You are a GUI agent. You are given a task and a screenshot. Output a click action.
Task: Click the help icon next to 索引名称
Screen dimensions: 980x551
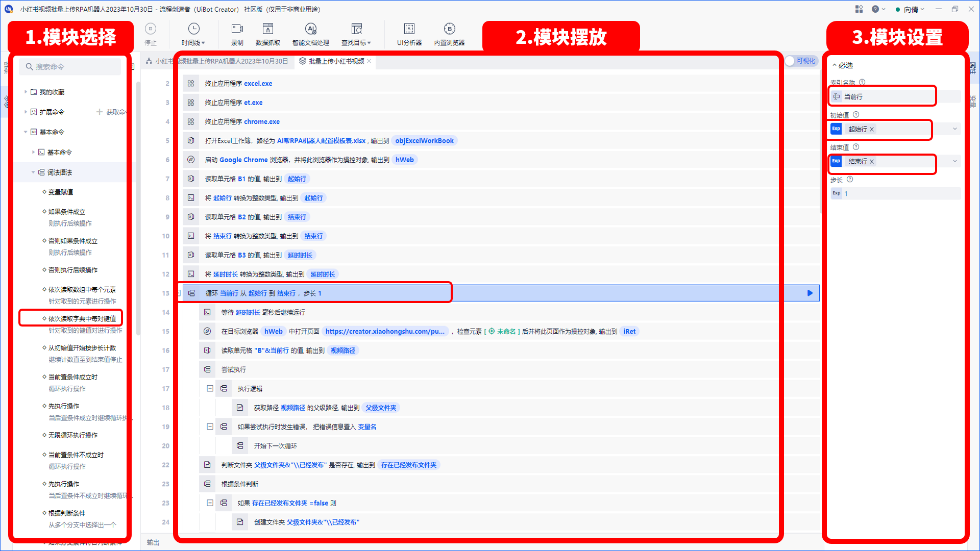coord(862,82)
